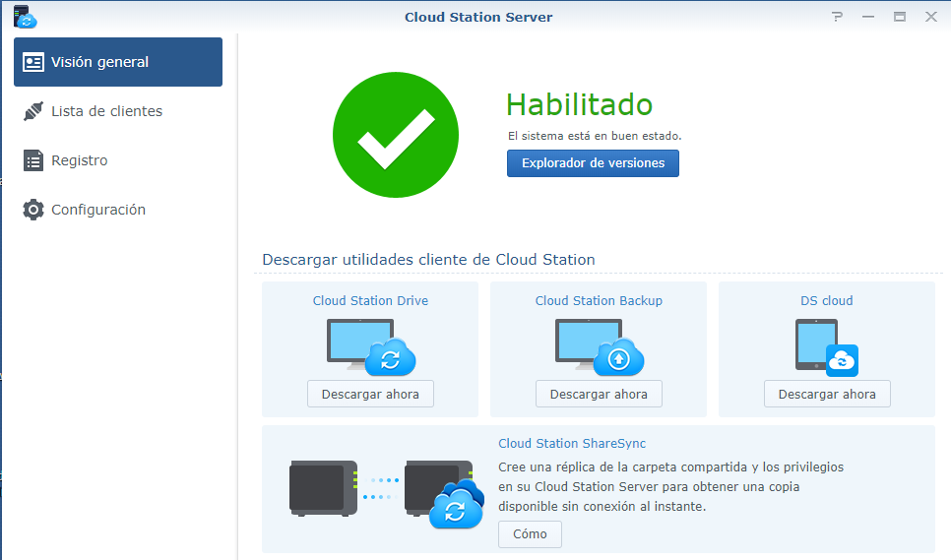Click the Cloud Station Server app icon
The height and width of the screenshot is (560, 951).
25,17
